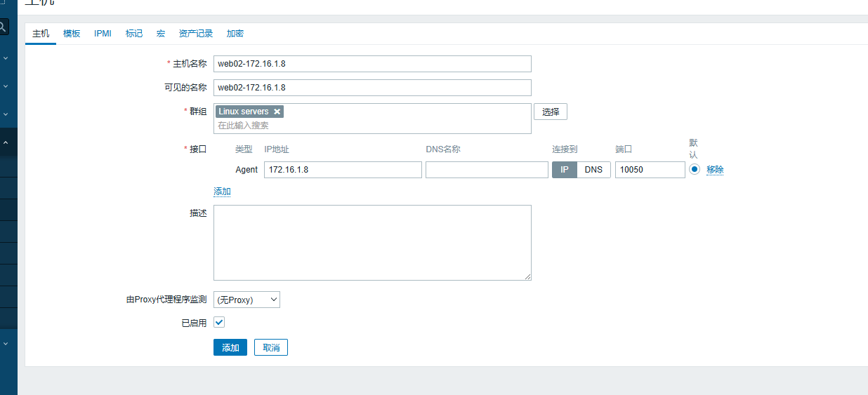Open the 宏 tab
The image size is (868, 395).
[x=161, y=34]
